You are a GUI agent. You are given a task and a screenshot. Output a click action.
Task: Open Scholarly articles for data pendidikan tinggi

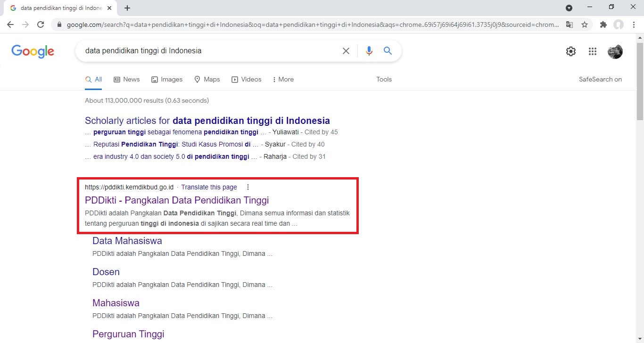[x=207, y=121]
